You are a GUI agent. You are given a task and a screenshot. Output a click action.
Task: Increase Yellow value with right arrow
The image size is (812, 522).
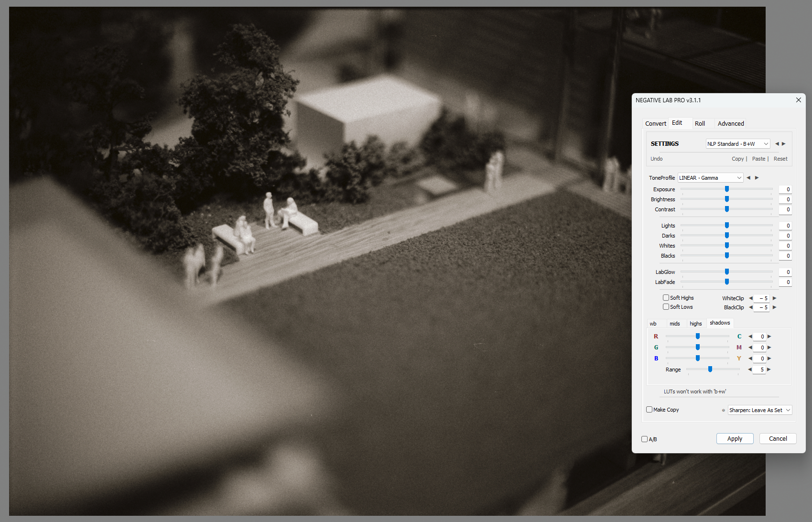click(769, 359)
